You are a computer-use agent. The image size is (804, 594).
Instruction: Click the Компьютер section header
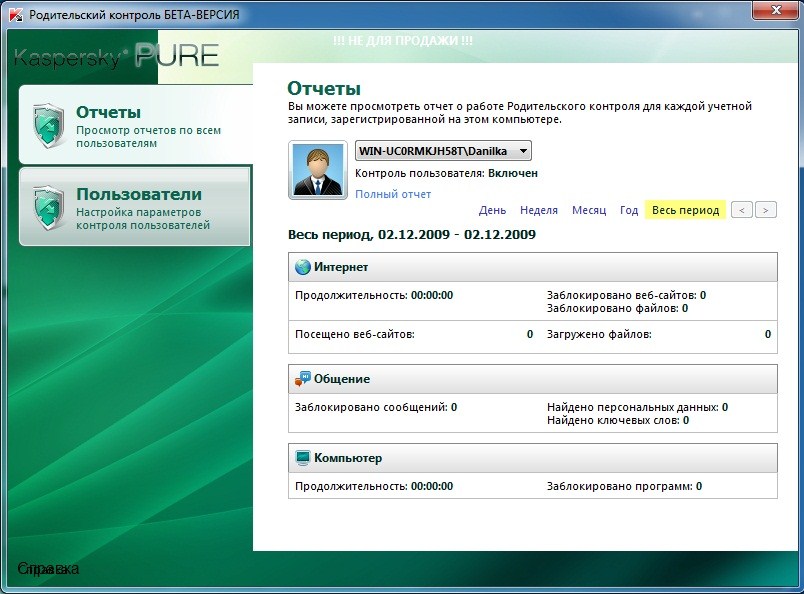pyautogui.click(x=533, y=458)
